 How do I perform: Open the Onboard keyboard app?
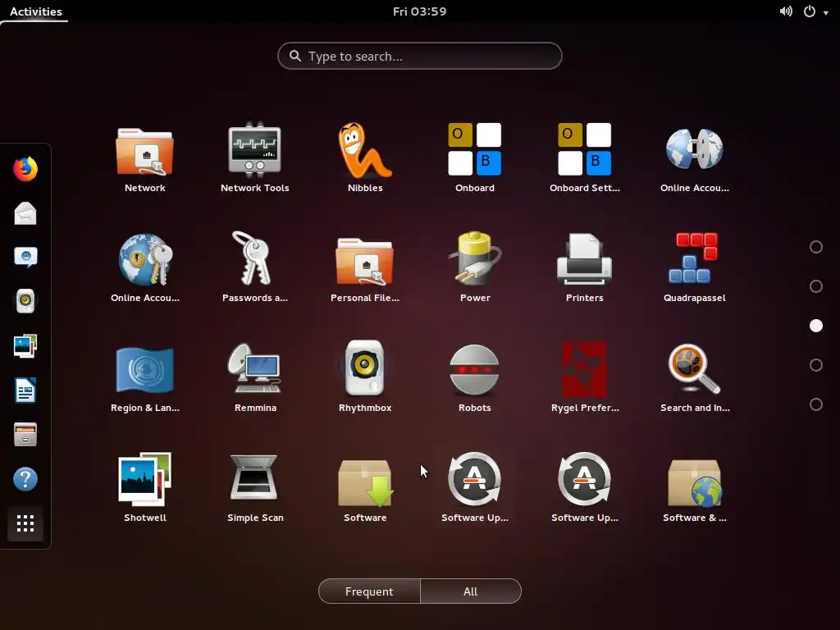pyautogui.click(x=475, y=158)
